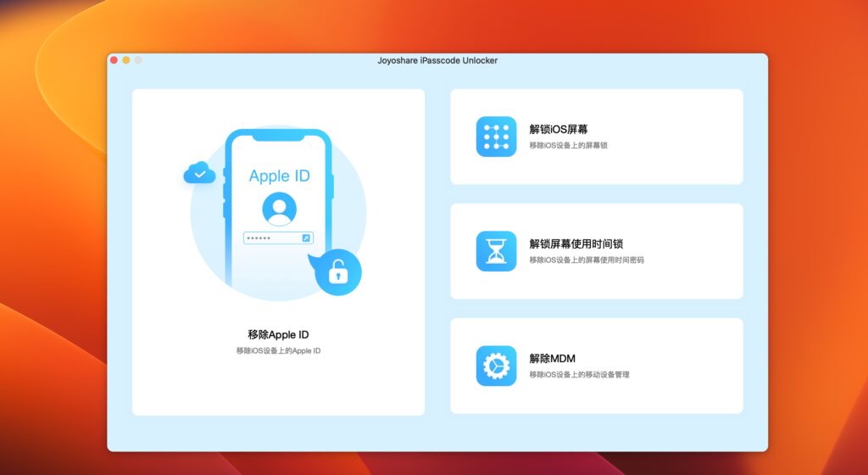Click the user avatar in phone illustration

point(279,210)
